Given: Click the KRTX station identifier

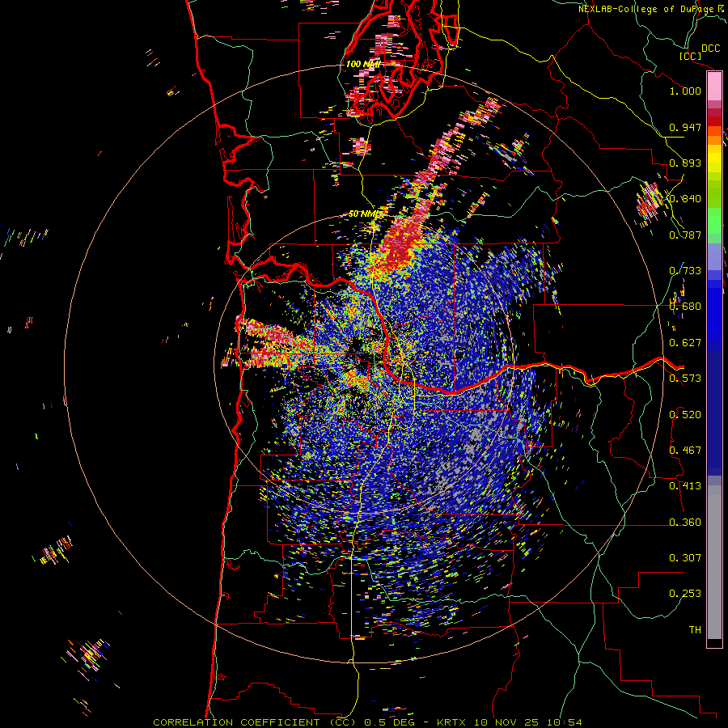Looking at the screenshot, I should [451, 722].
